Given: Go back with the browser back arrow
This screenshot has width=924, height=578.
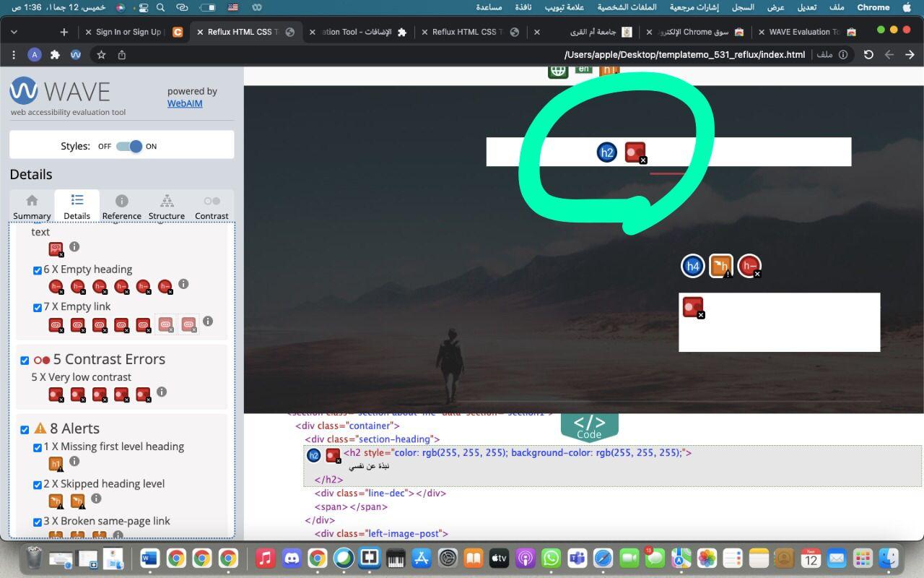Looking at the screenshot, I should pyautogui.click(x=910, y=54).
